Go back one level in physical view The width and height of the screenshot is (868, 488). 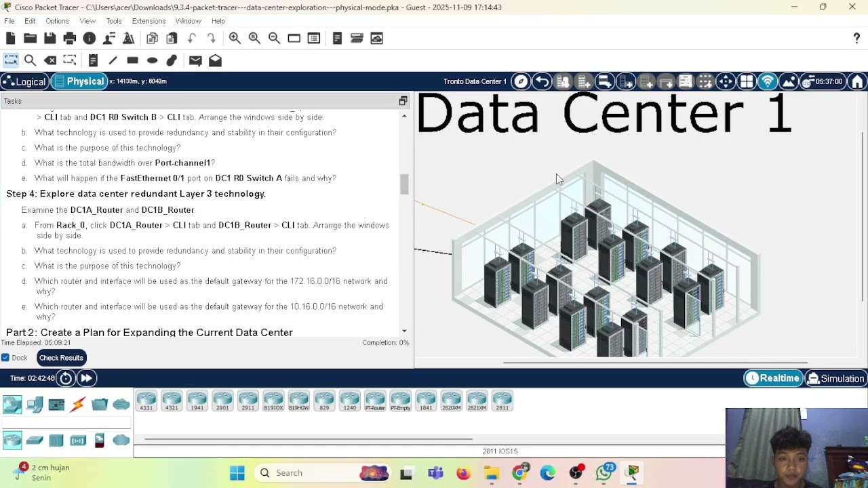point(542,82)
